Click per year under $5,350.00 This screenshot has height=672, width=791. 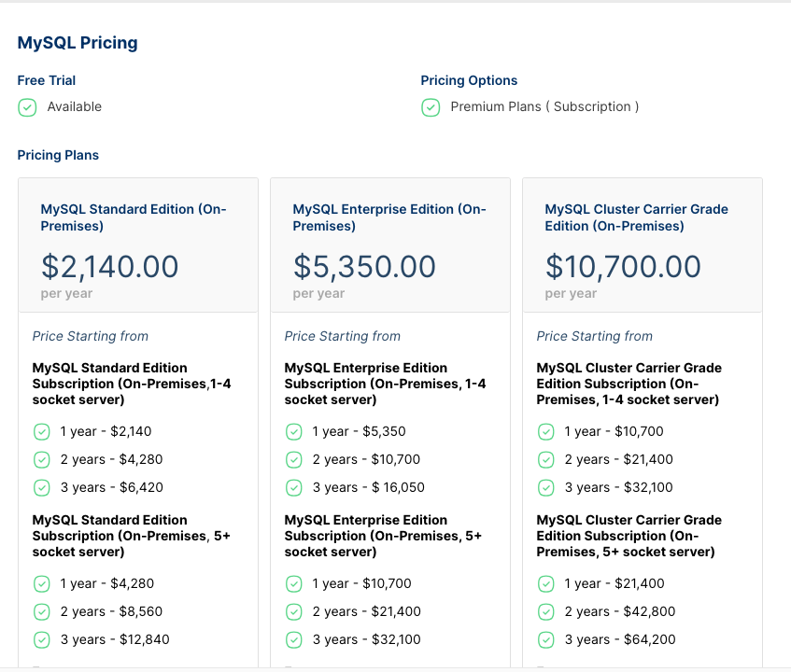click(x=318, y=293)
